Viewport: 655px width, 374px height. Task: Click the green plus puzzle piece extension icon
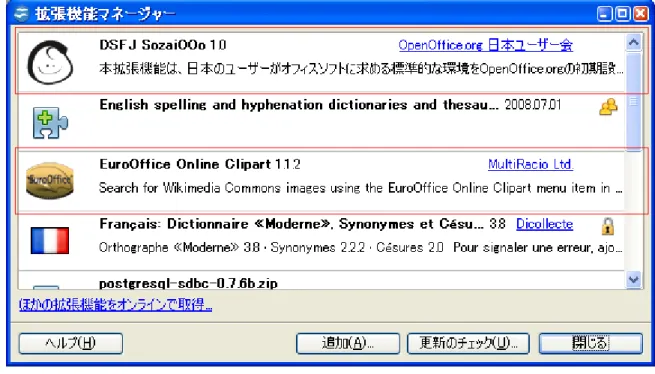(x=50, y=123)
